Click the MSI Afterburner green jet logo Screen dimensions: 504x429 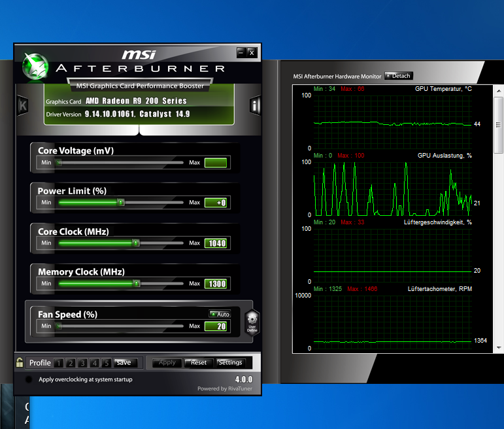35,67
